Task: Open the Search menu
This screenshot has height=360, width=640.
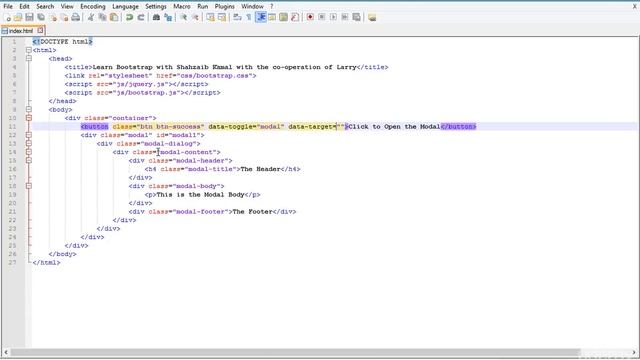Action: pos(45,7)
